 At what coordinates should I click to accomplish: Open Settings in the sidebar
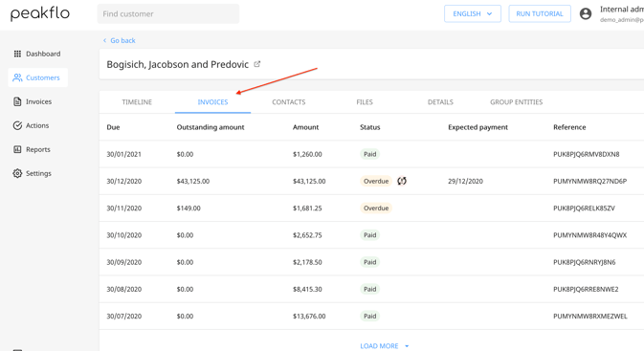(37, 173)
